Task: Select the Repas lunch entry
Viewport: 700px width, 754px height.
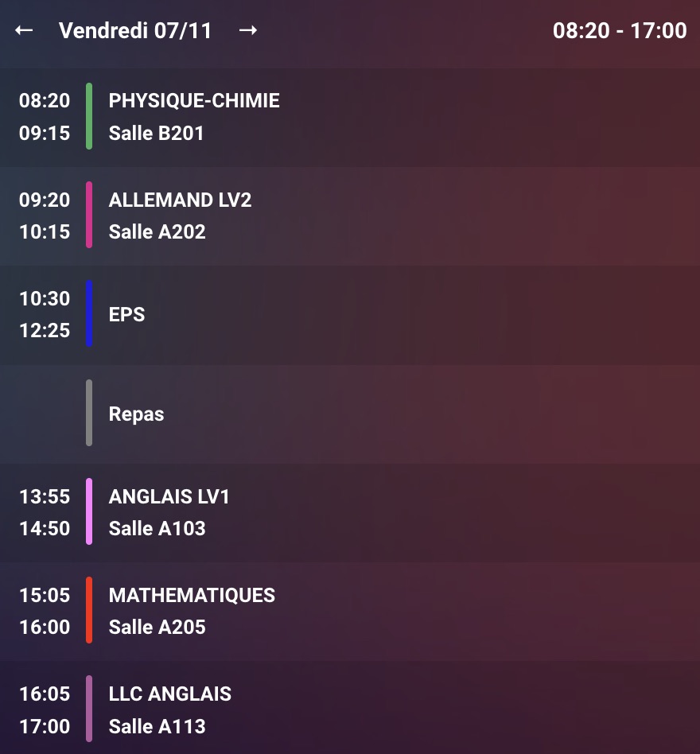Action: (136, 414)
